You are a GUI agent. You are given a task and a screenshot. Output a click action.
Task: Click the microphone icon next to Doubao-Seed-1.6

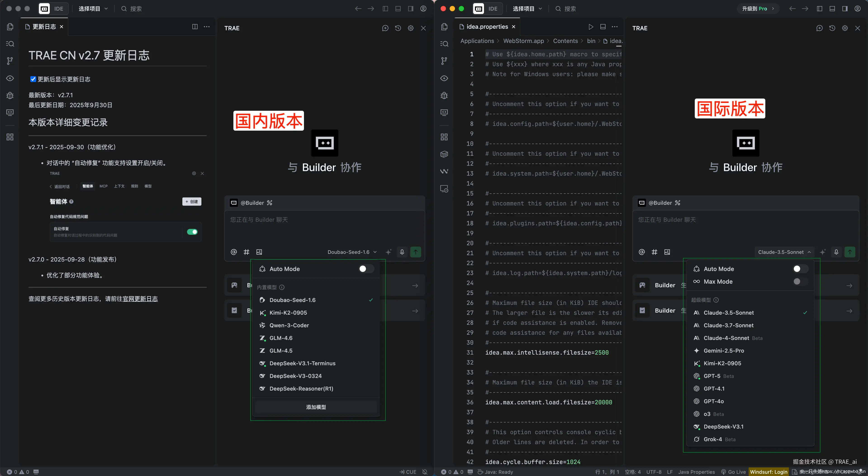point(402,252)
